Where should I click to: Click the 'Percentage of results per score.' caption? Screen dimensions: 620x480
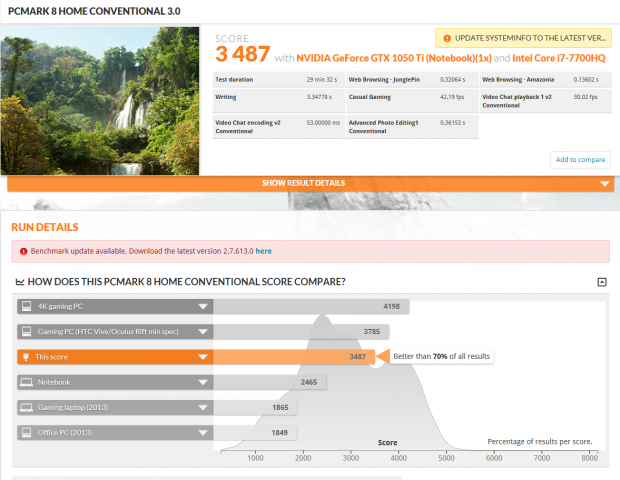click(x=540, y=442)
